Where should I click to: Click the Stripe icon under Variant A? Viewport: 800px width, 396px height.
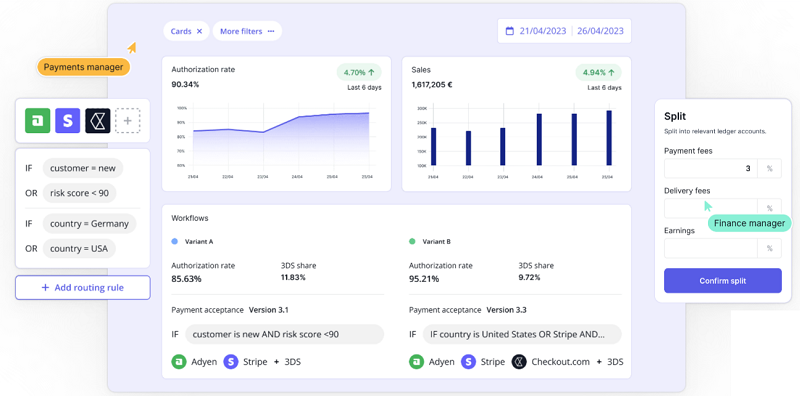point(231,362)
